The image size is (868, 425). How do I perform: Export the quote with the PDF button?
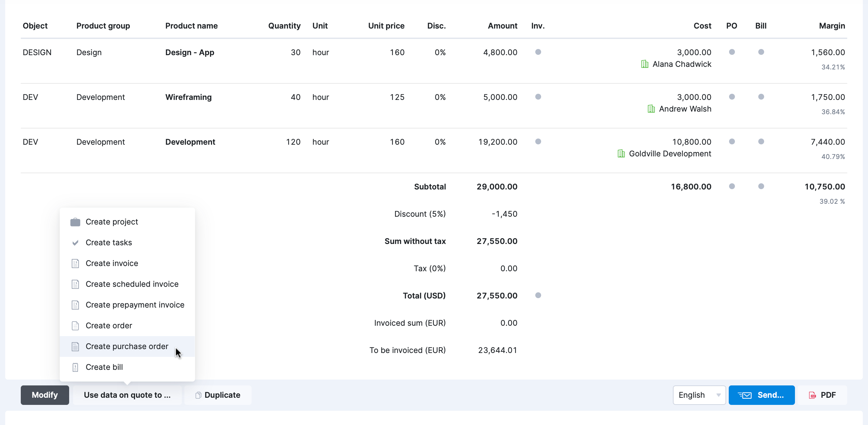[822, 395]
